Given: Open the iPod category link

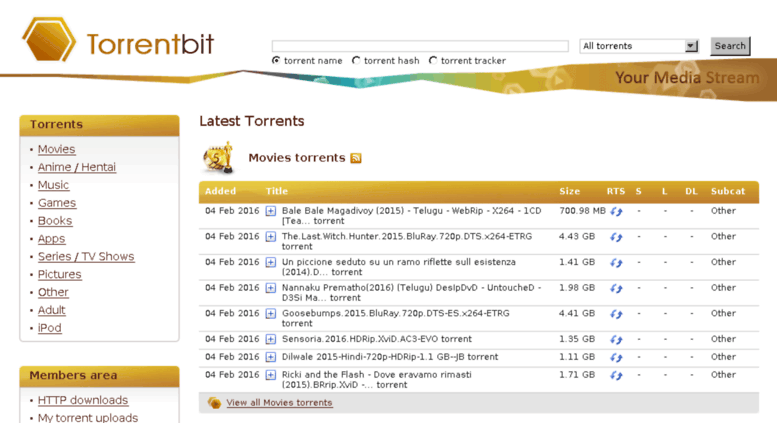Looking at the screenshot, I should [x=50, y=328].
